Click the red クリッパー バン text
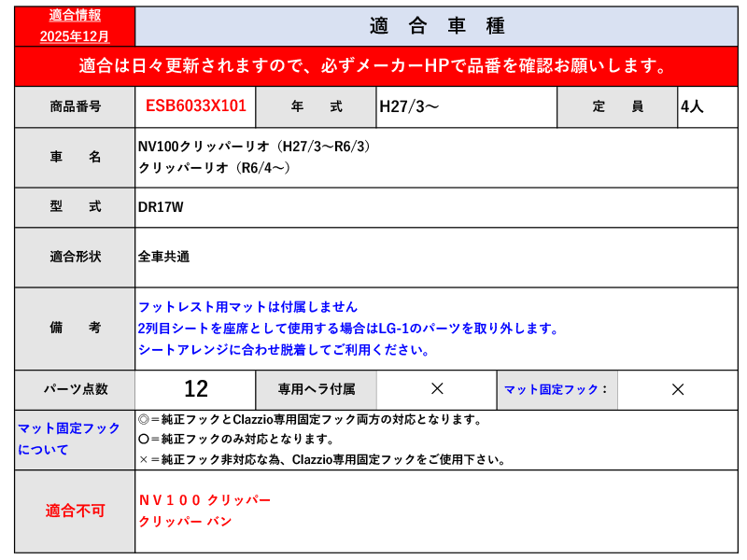The width and height of the screenshot is (747, 560). click(x=185, y=522)
